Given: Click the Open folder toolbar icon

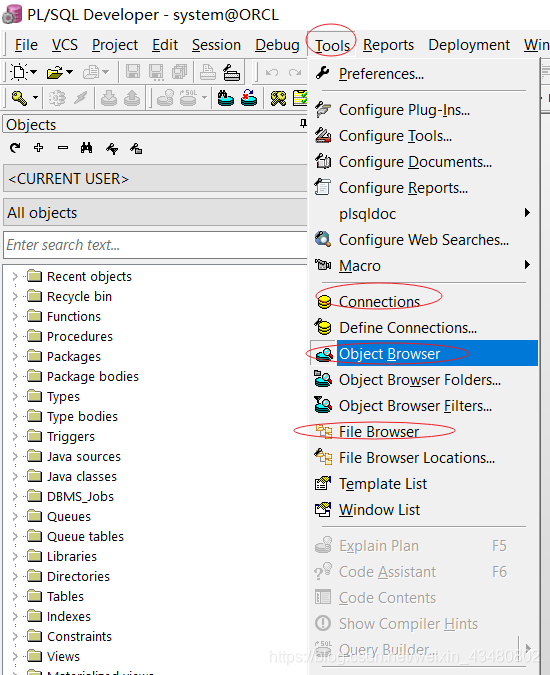Looking at the screenshot, I should (55, 72).
